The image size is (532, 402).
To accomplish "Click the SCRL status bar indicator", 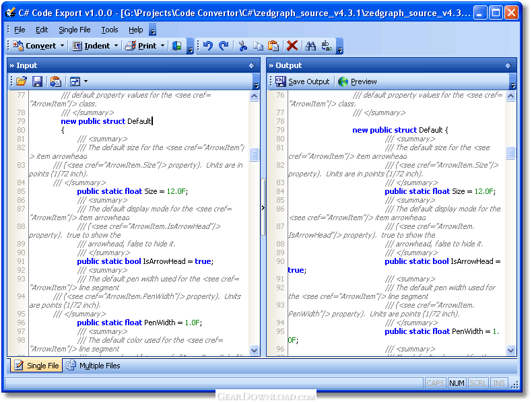I will (478, 383).
